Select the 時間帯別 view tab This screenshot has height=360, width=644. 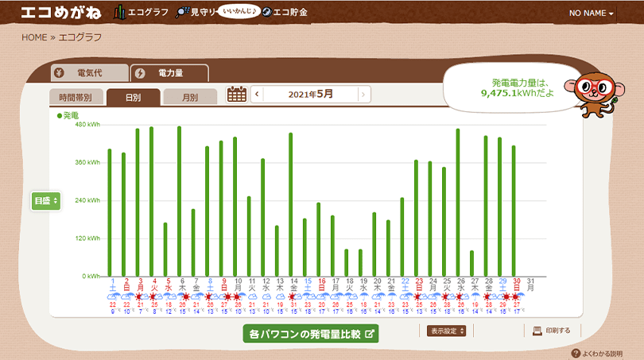[76, 97]
